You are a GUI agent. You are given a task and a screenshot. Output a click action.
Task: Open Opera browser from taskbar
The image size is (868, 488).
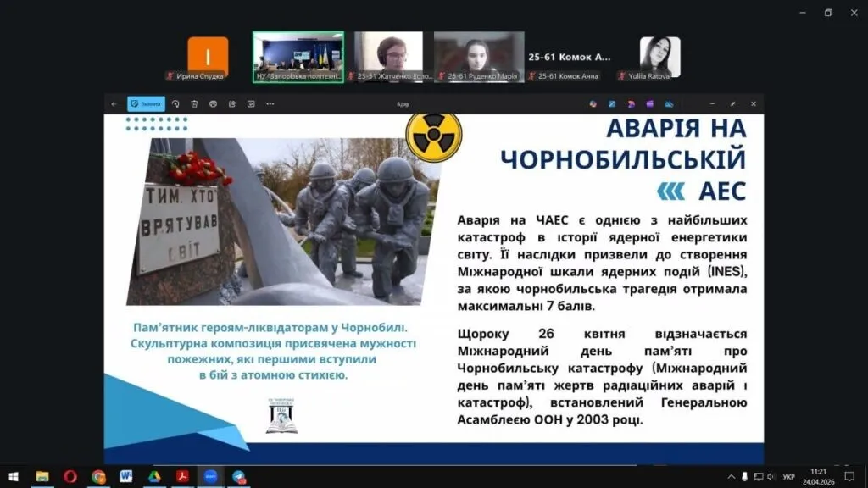pos(70,476)
